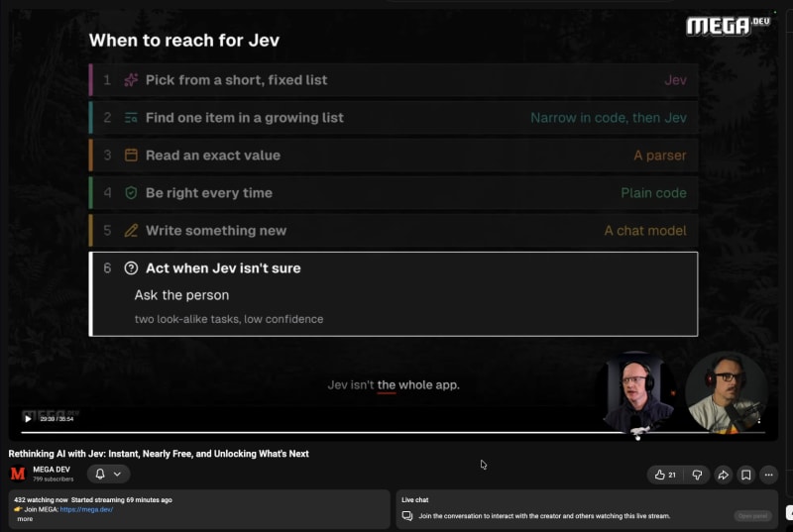Click the question mark icon on 'Act when Jev isn't sure'

point(131,268)
